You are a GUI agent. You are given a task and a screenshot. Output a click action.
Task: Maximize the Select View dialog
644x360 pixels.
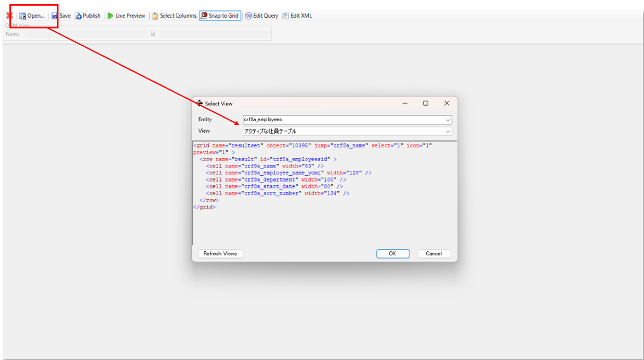click(426, 104)
